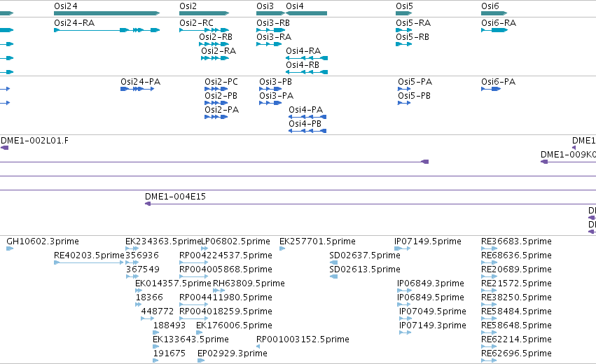Select EST RP004005868.5prime
The width and height of the screenshot is (596, 364).
click(193, 276)
